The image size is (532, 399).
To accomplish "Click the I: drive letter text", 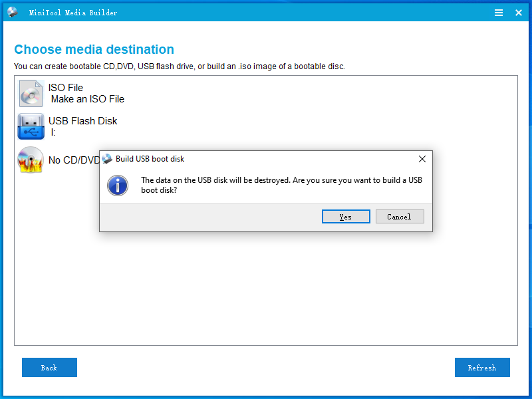I will 54,132.
